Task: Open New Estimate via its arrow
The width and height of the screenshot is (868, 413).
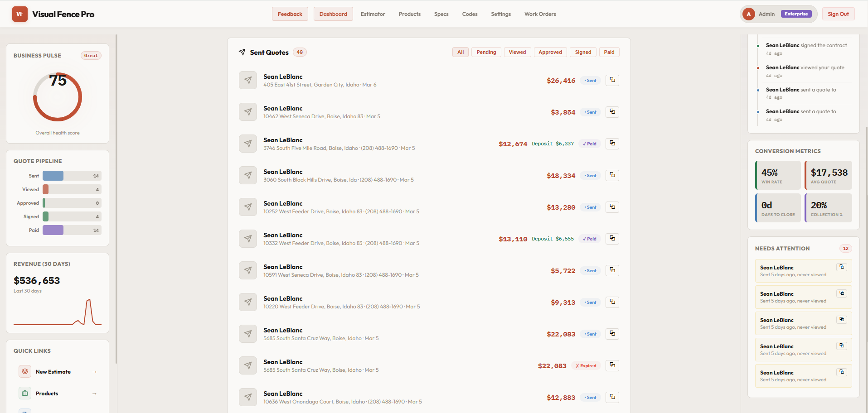Action: click(x=94, y=371)
